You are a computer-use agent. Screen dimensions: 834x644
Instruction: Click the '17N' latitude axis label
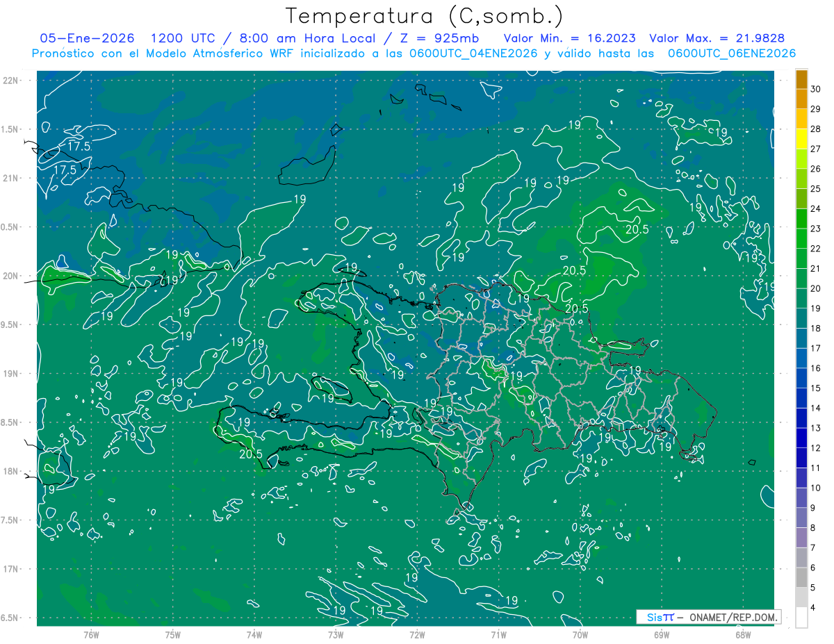tap(11, 569)
